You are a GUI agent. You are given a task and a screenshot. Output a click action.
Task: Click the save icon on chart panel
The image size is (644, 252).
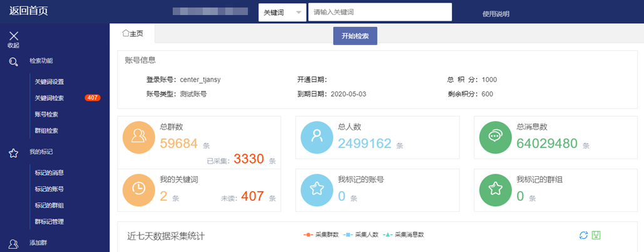coord(596,235)
